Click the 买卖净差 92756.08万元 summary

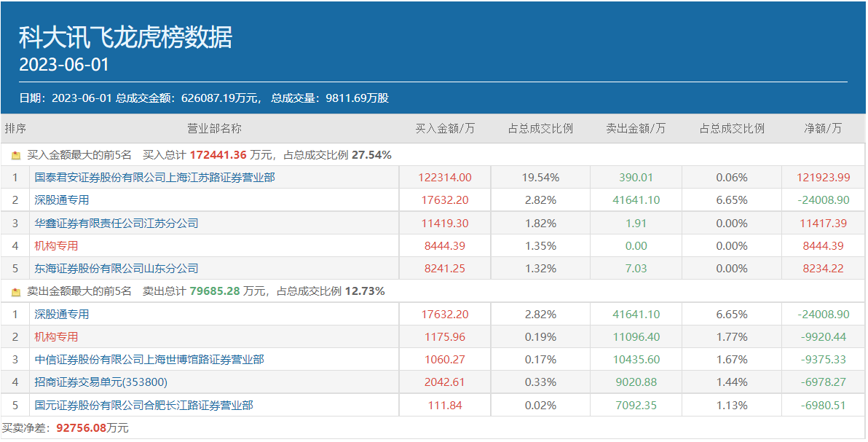[x=65, y=428]
